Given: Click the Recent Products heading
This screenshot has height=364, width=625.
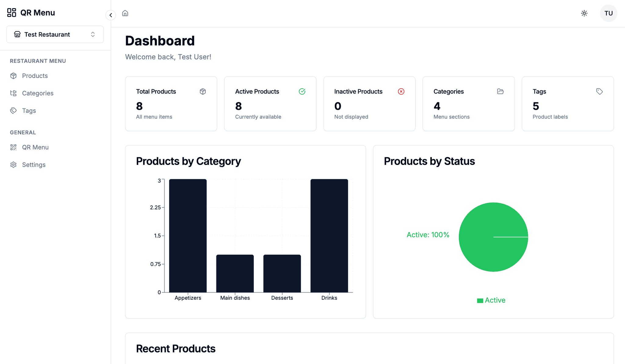Looking at the screenshot, I should pyautogui.click(x=176, y=348).
